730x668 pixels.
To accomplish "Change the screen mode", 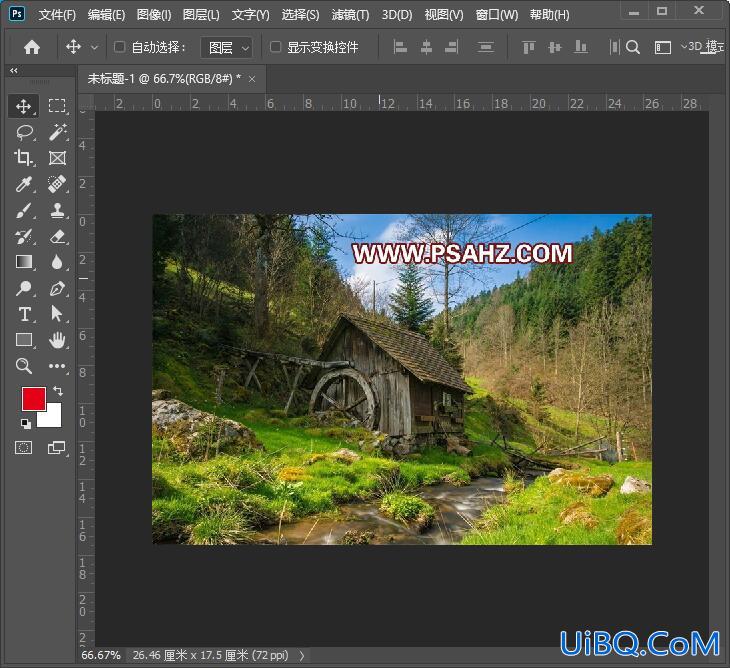I will pyautogui.click(x=57, y=448).
